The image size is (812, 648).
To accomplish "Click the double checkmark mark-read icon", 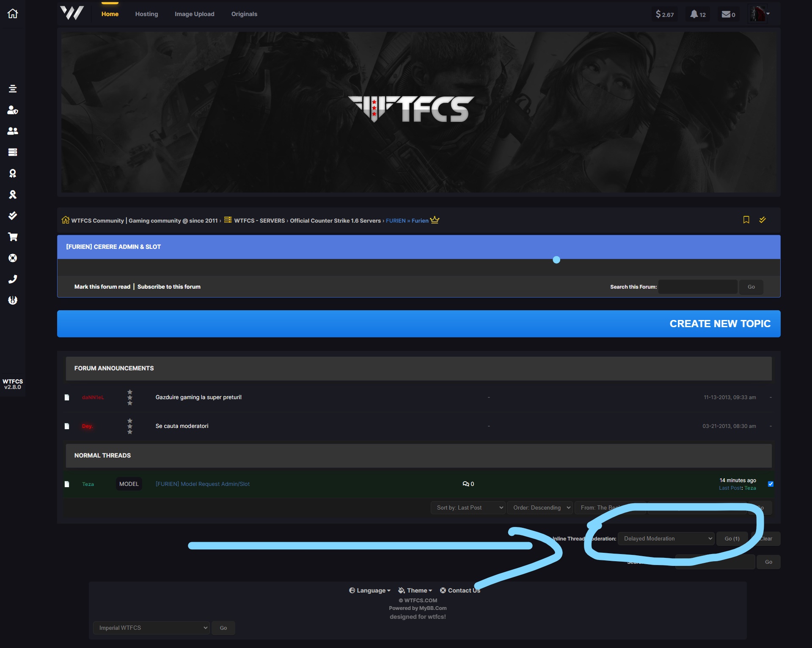I will (x=762, y=220).
